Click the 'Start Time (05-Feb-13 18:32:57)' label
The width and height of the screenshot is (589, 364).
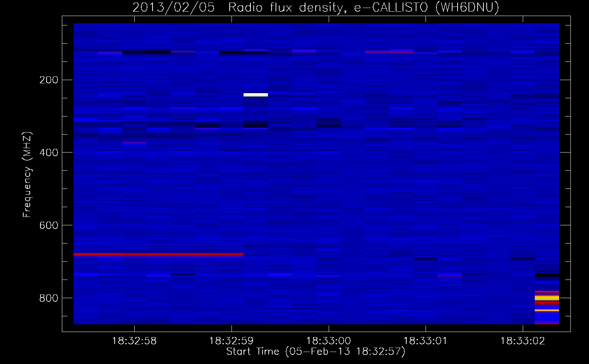click(316, 352)
